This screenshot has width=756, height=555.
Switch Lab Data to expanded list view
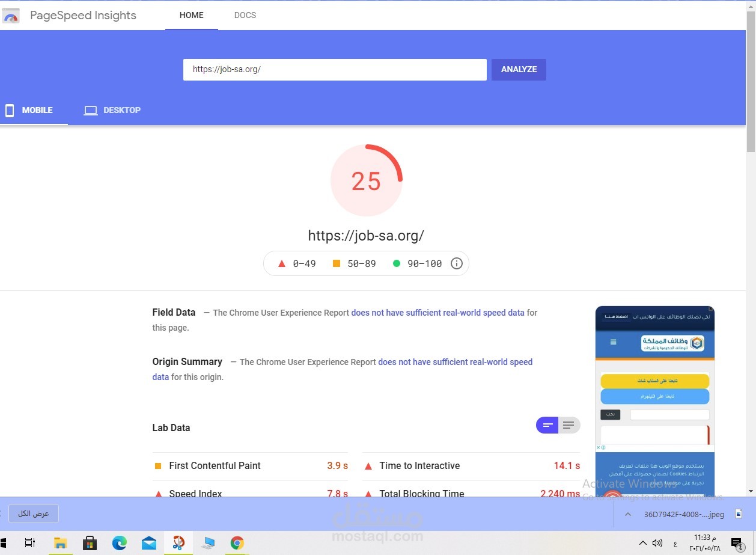569,426
